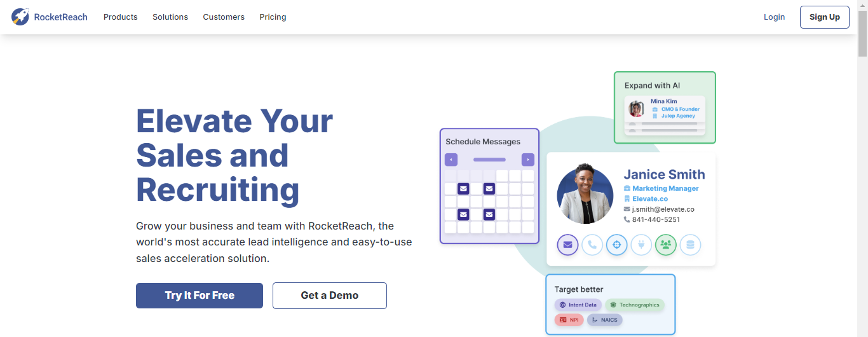Click the Try It For Free button

click(200, 296)
